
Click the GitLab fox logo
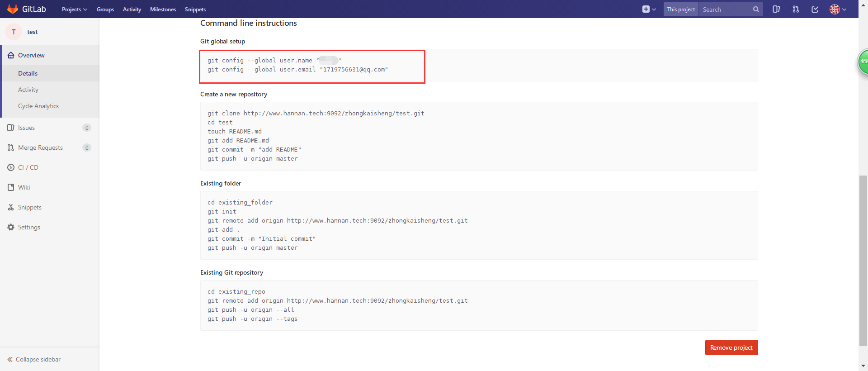[13, 9]
